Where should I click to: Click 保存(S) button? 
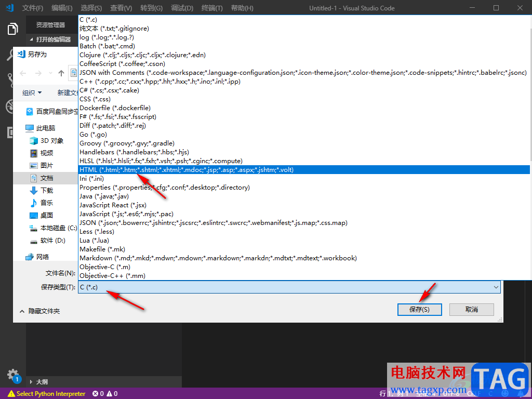(420, 310)
